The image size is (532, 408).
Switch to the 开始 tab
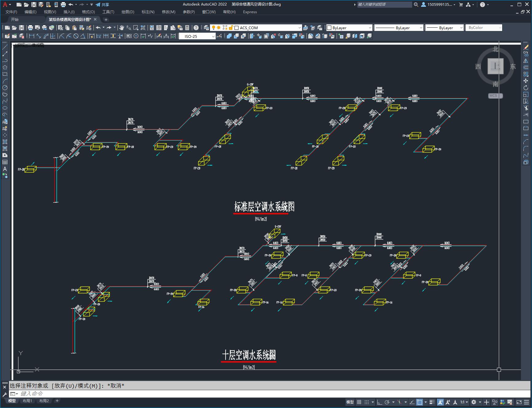coord(15,19)
